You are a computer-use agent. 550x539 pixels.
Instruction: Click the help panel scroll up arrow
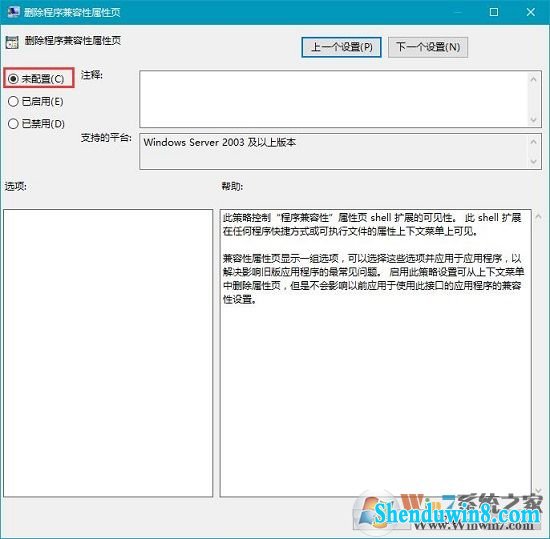pos(538,217)
